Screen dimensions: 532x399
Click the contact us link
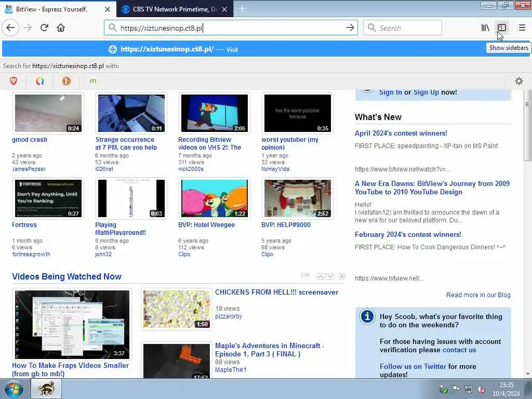point(459,350)
